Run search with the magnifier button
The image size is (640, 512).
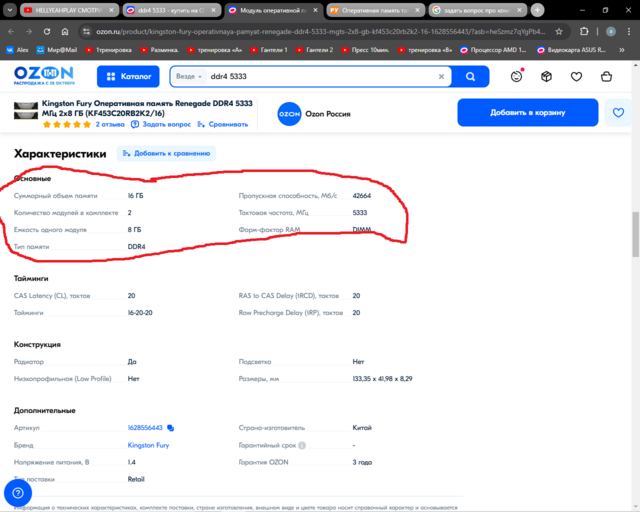pyautogui.click(x=470, y=76)
